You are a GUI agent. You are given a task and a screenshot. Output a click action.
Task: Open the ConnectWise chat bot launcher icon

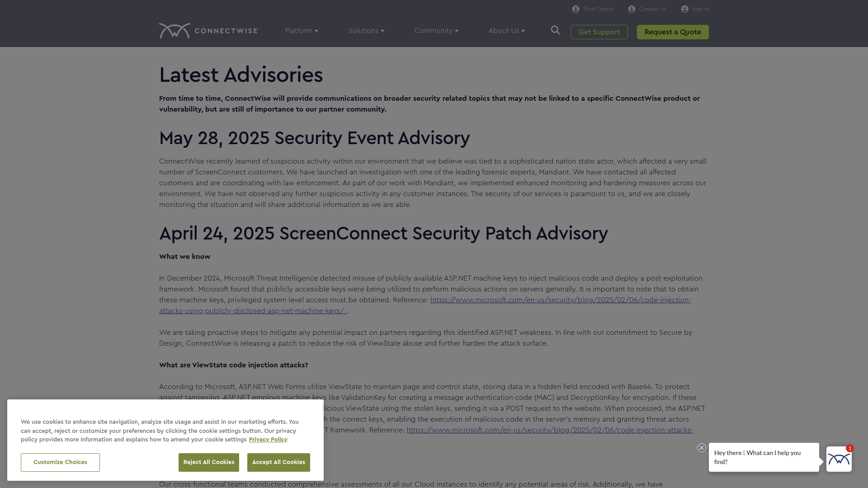click(x=839, y=459)
